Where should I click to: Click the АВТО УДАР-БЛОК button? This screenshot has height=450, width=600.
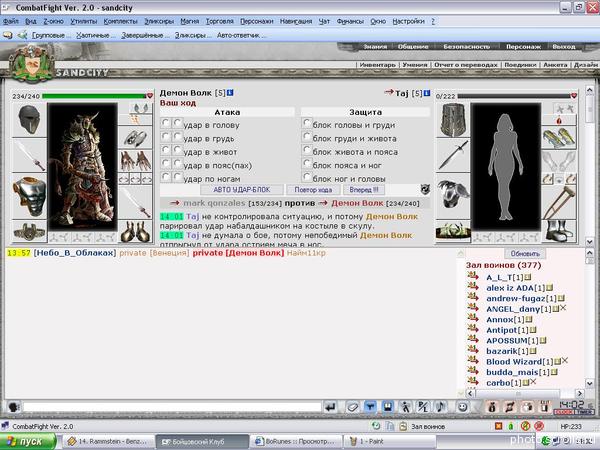[242, 190]
